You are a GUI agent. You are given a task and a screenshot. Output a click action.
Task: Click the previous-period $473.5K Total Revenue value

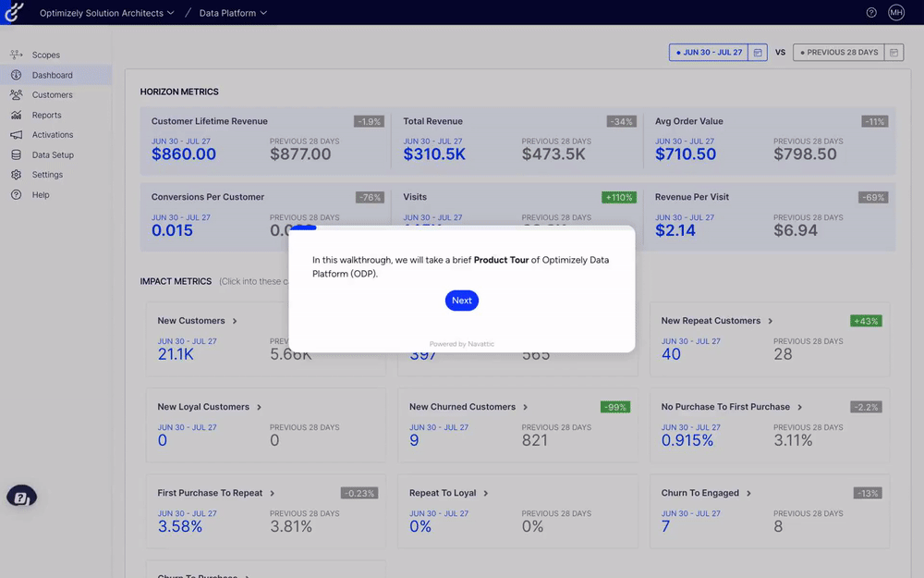(553, 154)
